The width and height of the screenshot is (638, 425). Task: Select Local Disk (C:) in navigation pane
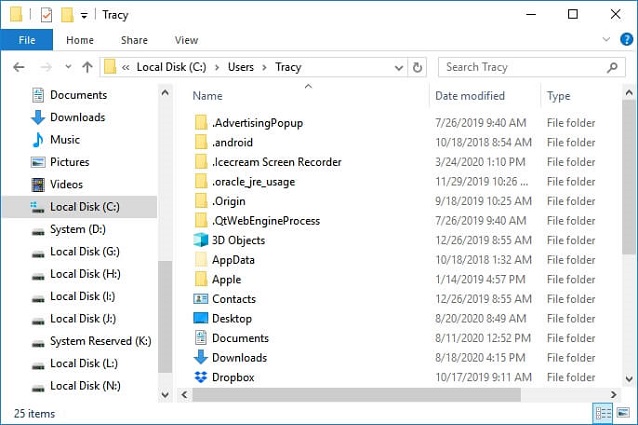80,207
